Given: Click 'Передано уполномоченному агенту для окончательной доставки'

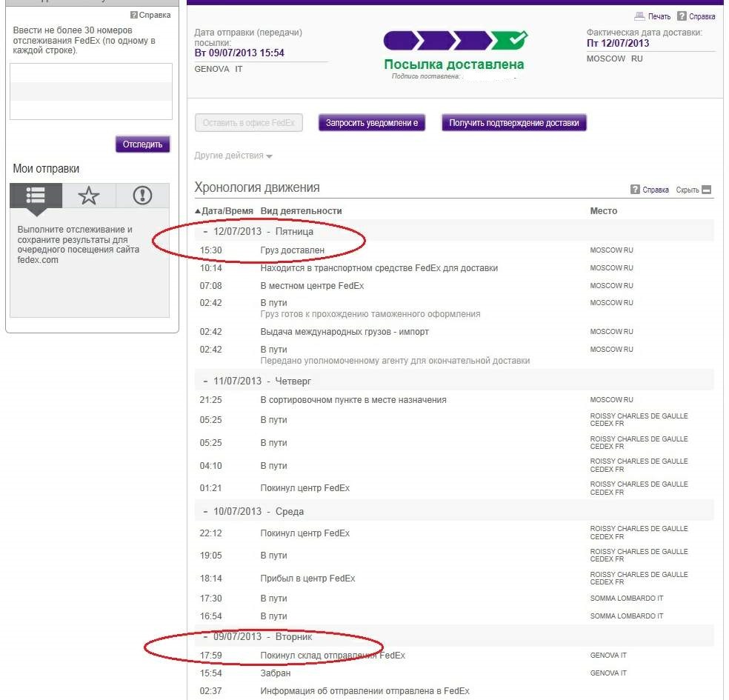Looking at the screenshot, I should [x=395, y=361].
